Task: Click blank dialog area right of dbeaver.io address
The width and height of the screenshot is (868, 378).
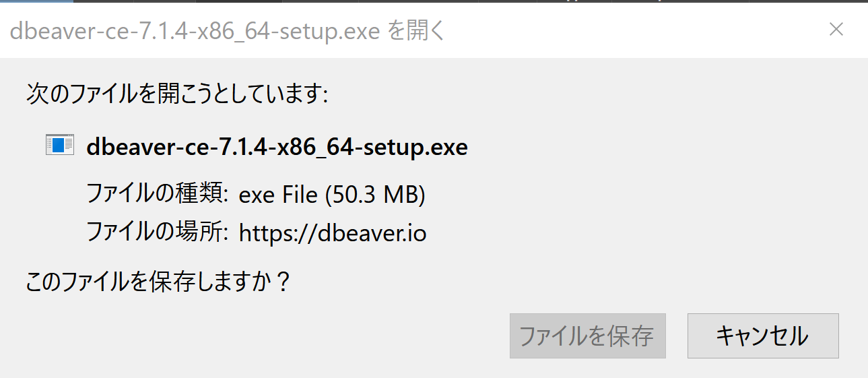Action: 640,233
